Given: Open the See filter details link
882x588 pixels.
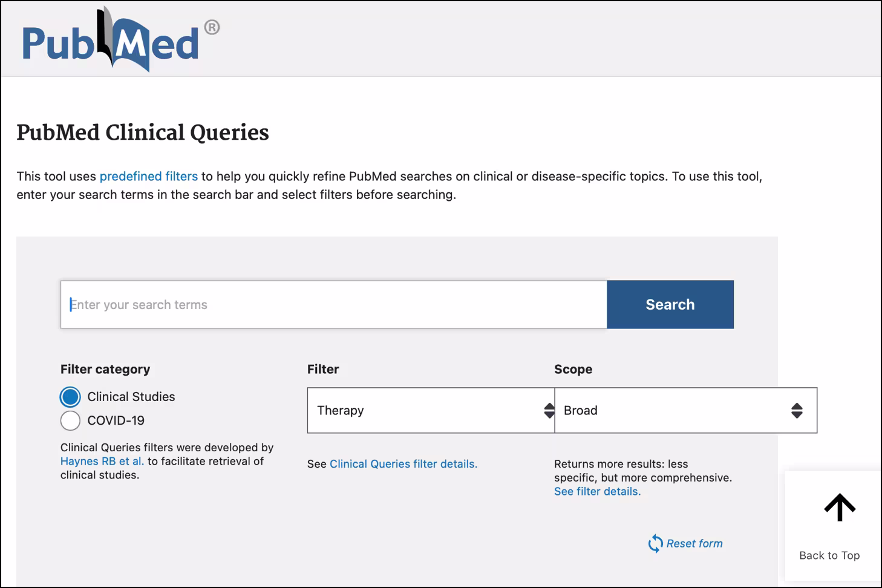Looking at the screenshot, I should coord(597,491).
